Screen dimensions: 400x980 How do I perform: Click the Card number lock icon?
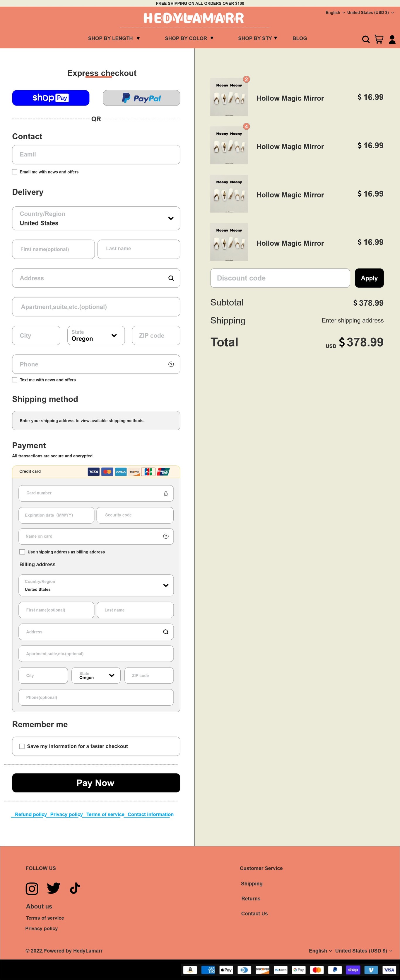tap(166, 493)
